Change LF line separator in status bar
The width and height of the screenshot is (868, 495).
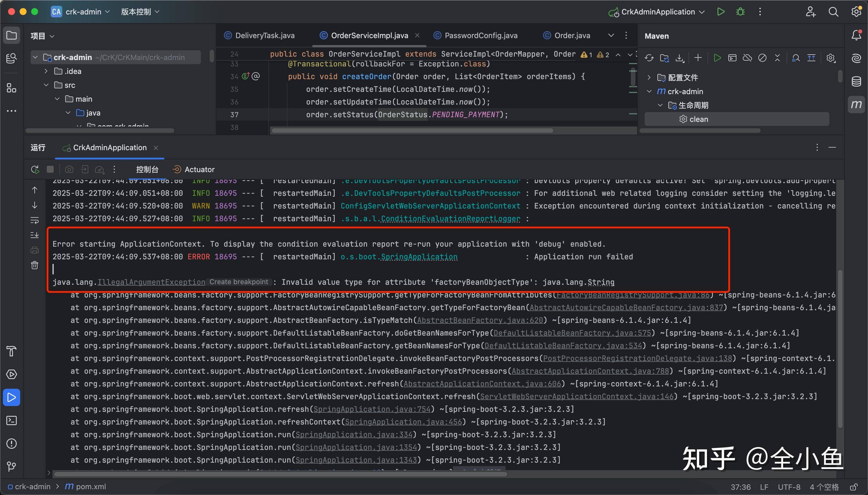point(764,487)
